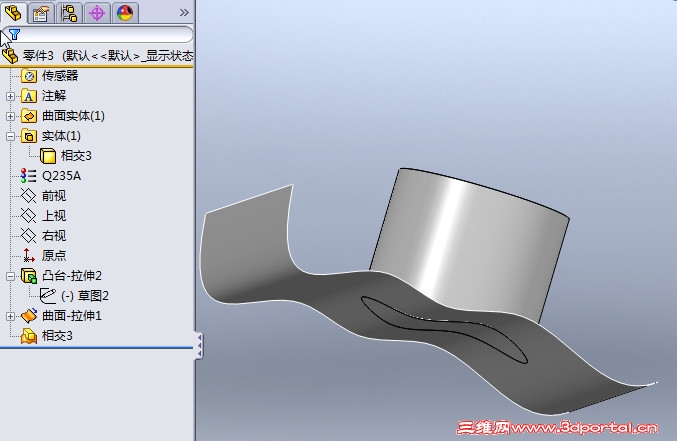Click the intersect feature icon of bottom 相交3

point(29,336)
